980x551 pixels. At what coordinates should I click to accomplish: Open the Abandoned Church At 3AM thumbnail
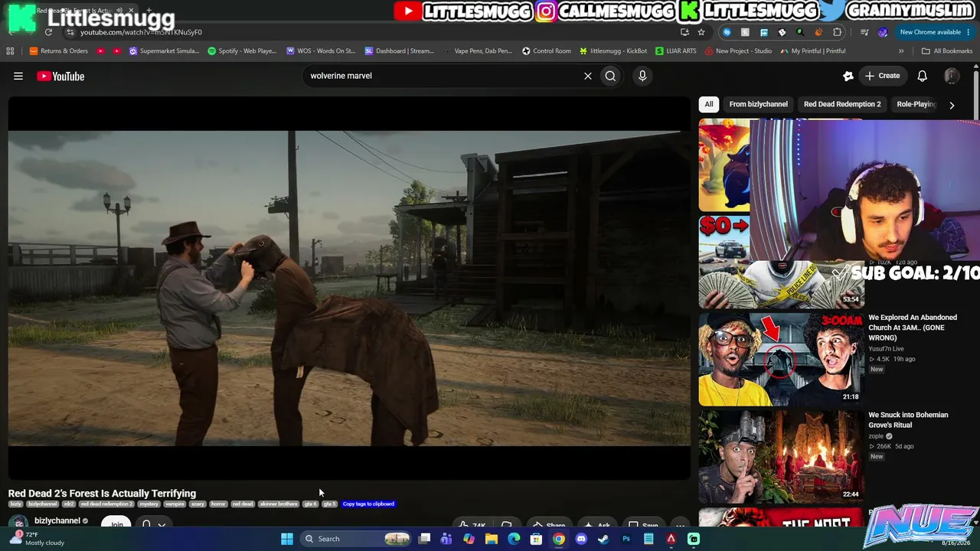(781, 359)
